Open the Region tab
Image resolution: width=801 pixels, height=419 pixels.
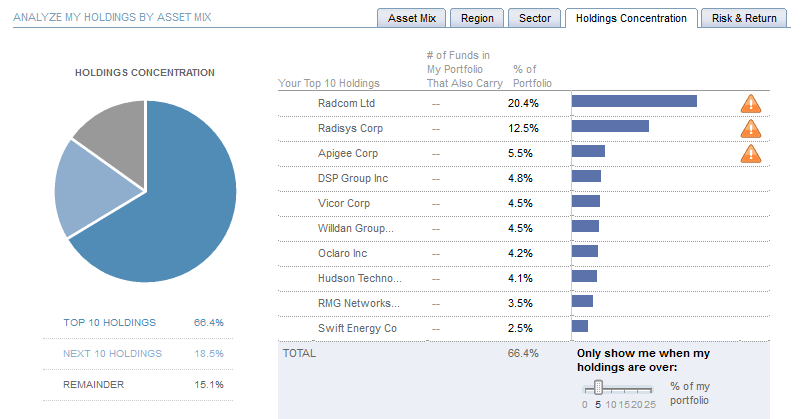(x=476, y=18)
